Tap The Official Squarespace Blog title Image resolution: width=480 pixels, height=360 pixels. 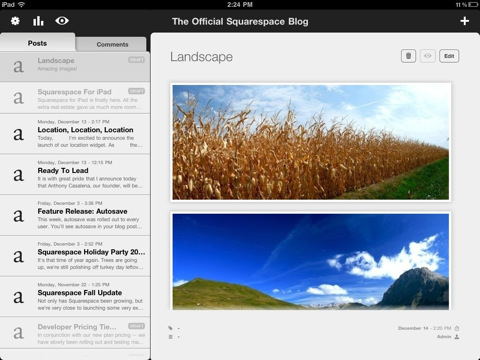point(240,21)
